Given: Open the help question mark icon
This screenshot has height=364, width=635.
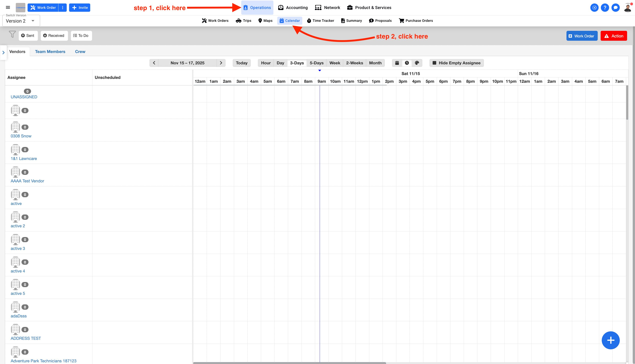Looking at the screenshot, I should [605, 8].
